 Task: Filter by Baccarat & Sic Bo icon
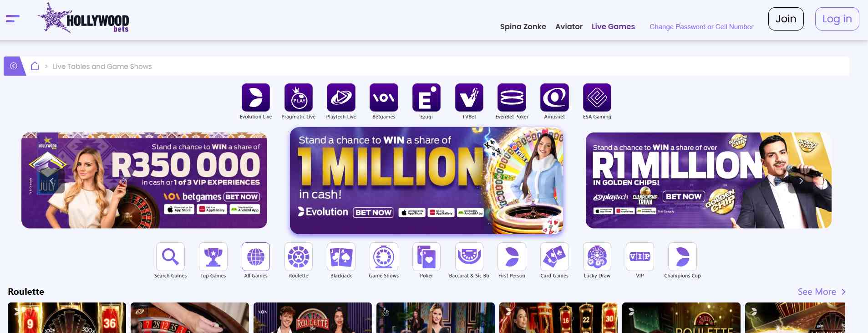(469, 257)
